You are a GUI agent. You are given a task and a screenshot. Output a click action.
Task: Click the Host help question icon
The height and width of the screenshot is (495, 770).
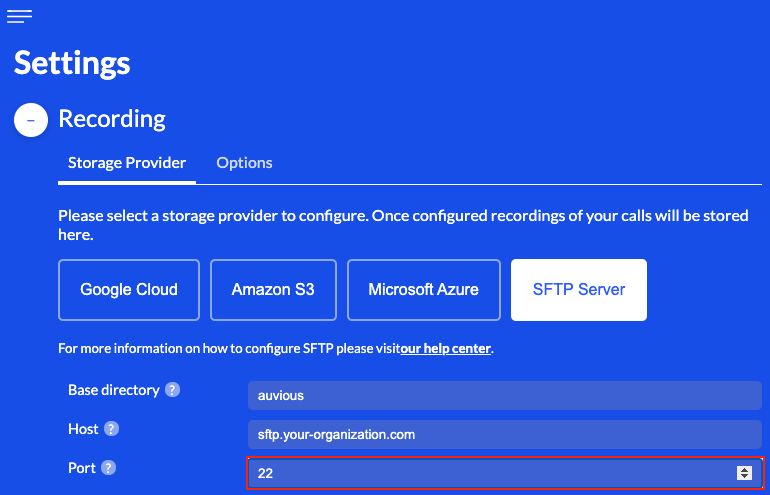(112, 429)
